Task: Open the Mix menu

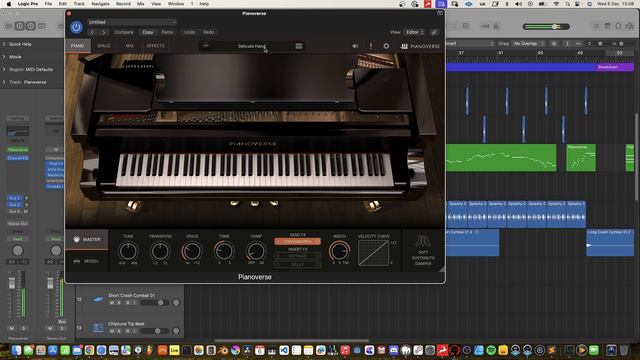Action: coord(140,4)
